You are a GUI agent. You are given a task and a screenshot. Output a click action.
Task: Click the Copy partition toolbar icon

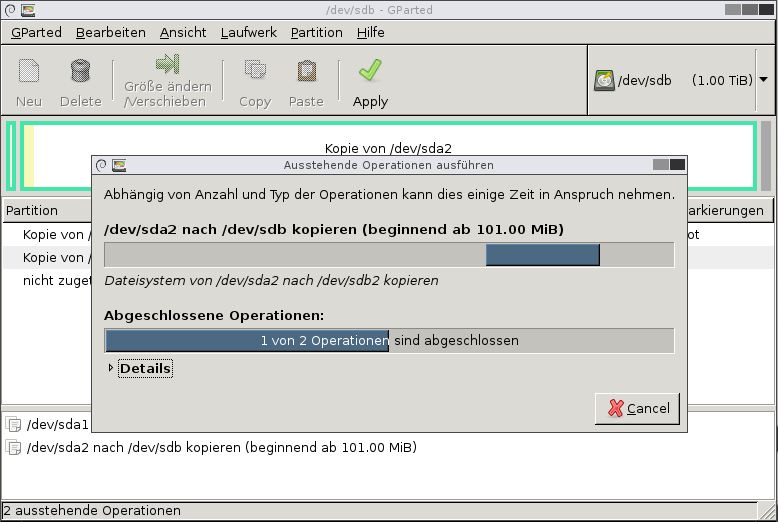coord(255,72)
